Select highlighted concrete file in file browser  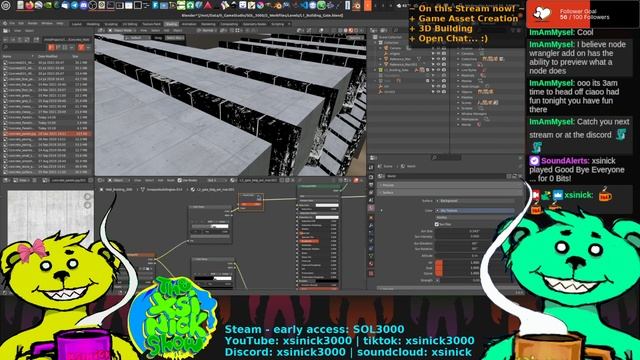[x=47, y=133]
